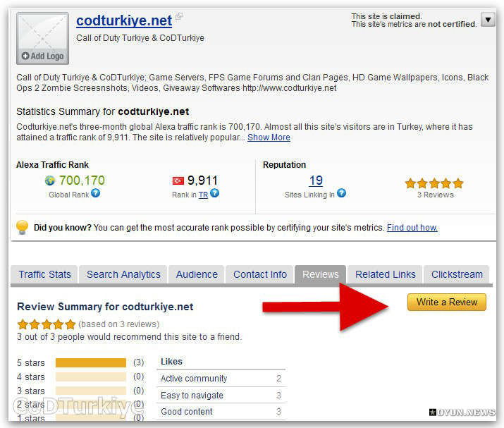The width and height of the screenshot is (504, 428).
Task: Click the 3 Reviews text under the Reputation stars
Action: [x=435, y=195]
